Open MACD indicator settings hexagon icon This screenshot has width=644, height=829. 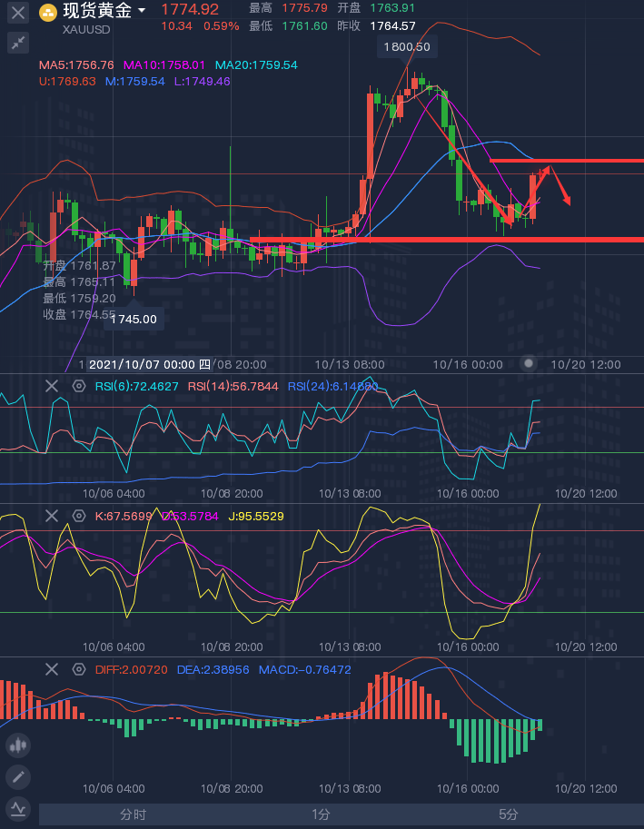pos(79,669)
